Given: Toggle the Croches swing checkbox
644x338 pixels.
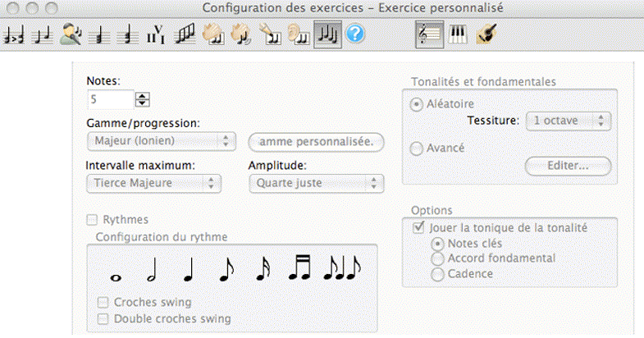Looking at the screenshot, I should click(x=103, y=302).
